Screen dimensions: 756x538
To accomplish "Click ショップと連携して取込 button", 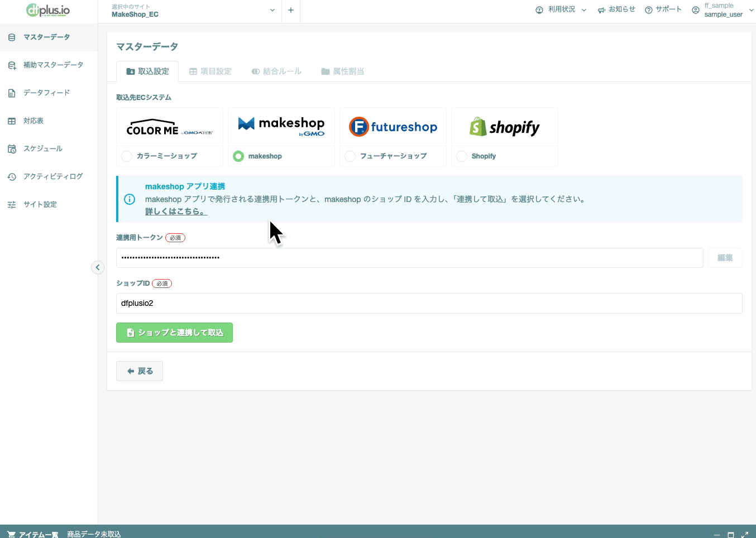I will [174, 333].
